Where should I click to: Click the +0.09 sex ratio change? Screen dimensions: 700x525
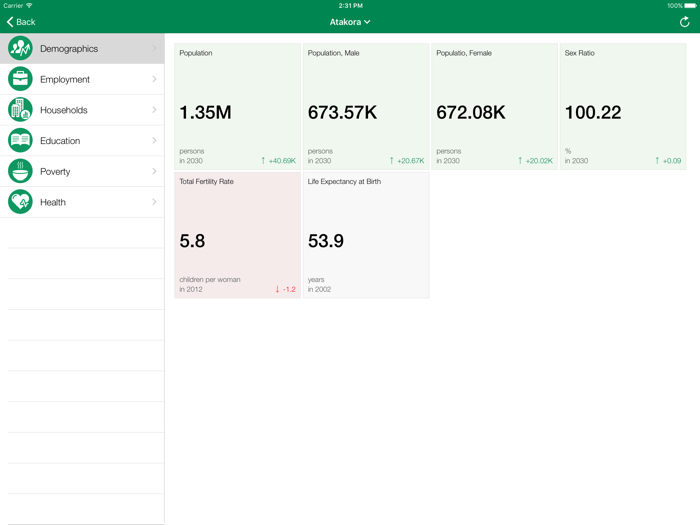(x=672, y=161)
